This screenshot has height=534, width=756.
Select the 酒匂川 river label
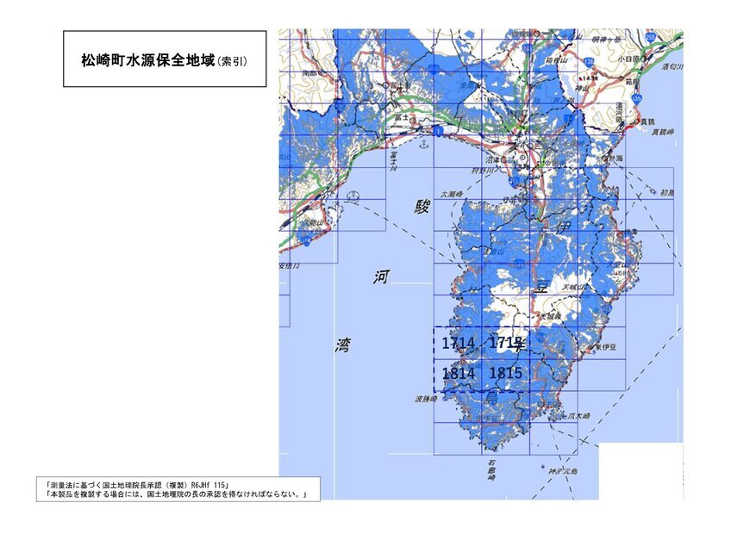pos(672,67)
